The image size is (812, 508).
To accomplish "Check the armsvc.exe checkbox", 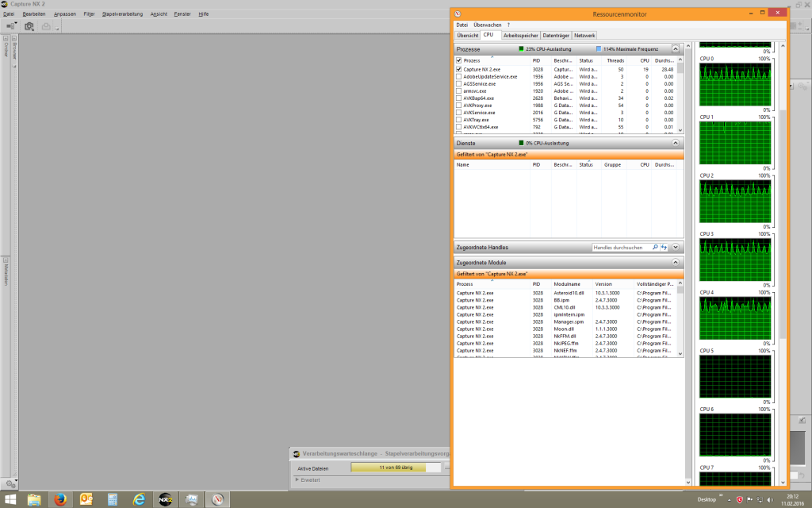I will pyautogui.click(x=459, y=90).
